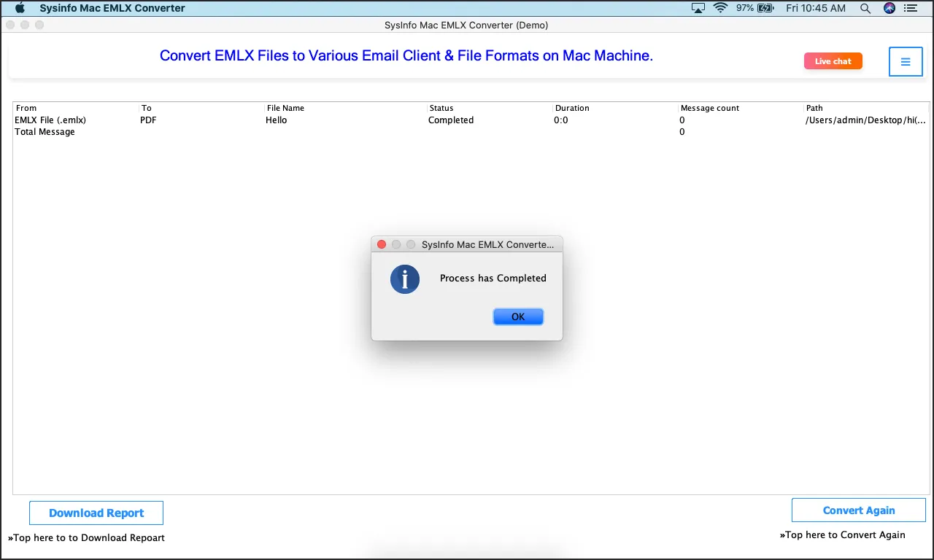Click the PDF format cell
This screenshot has height=560, width=934.
pyautogui.click(x=148, y=120)
